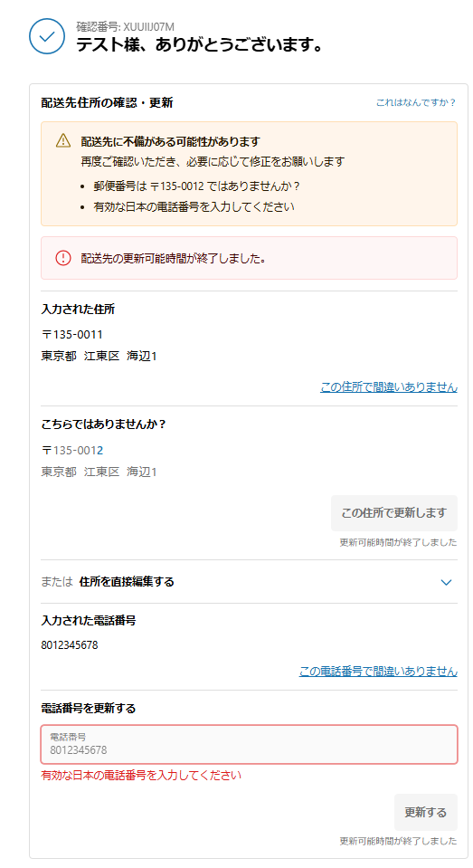This screenshot has height=868, width=473.
Task: Click the entered postal code 〒135-0011
Action: pyautogui.click(x=72, y=334)
